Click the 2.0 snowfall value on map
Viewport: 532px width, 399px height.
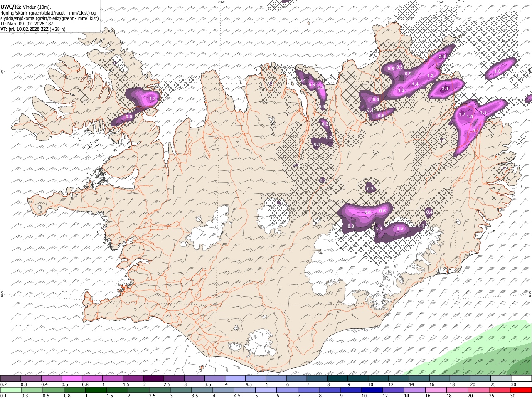click(x=442, y=57)
